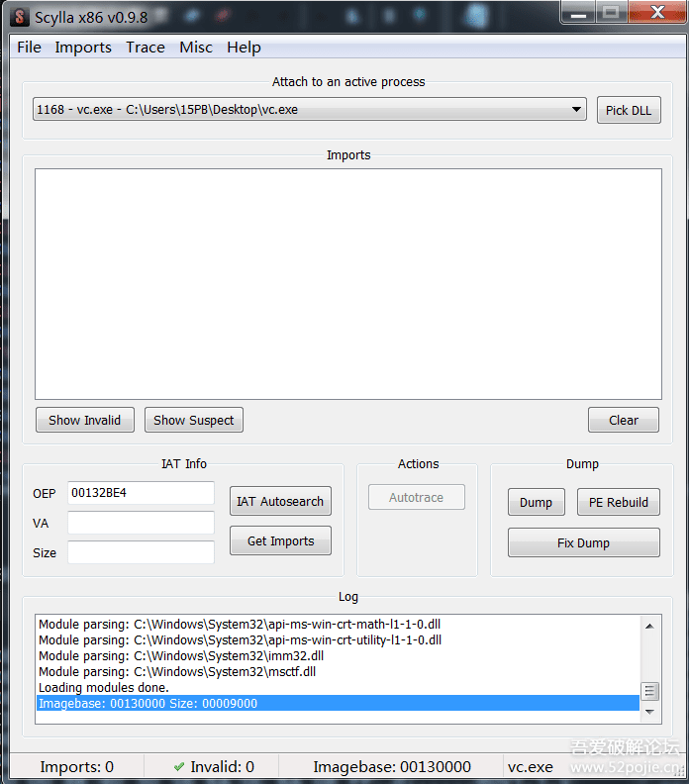Click Show Suspect button
The height and width of the screenshot is (784, 689).
[193, 420]
